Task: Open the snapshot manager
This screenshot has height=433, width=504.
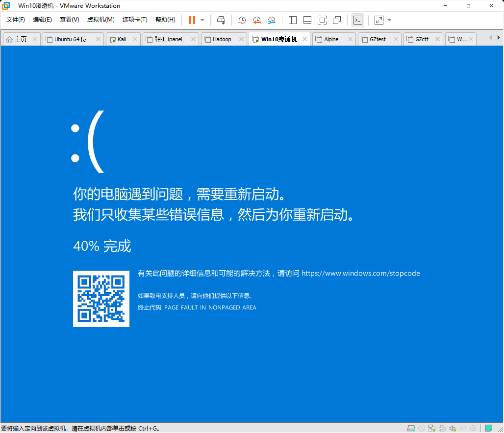Action: tap(272, 20)
